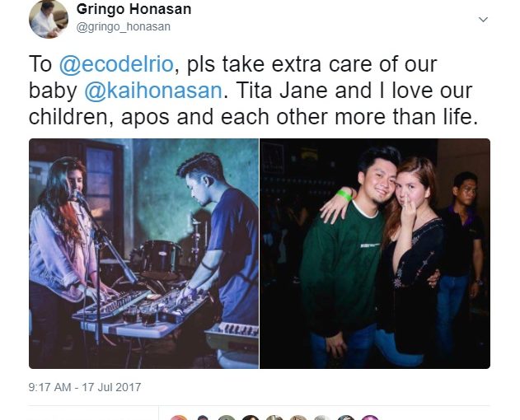Open Gringo Honasan's profile picture

(x=49, y=19)
